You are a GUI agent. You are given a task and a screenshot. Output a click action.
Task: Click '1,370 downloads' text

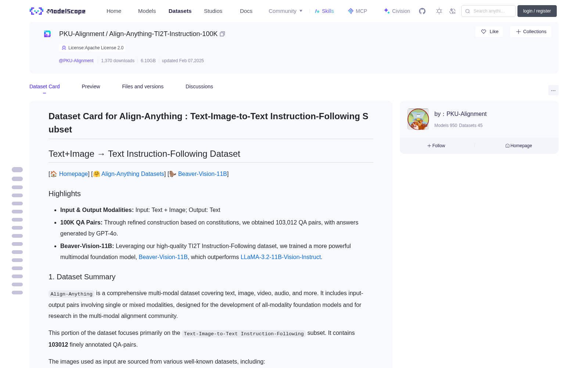[x=118, y=61]
